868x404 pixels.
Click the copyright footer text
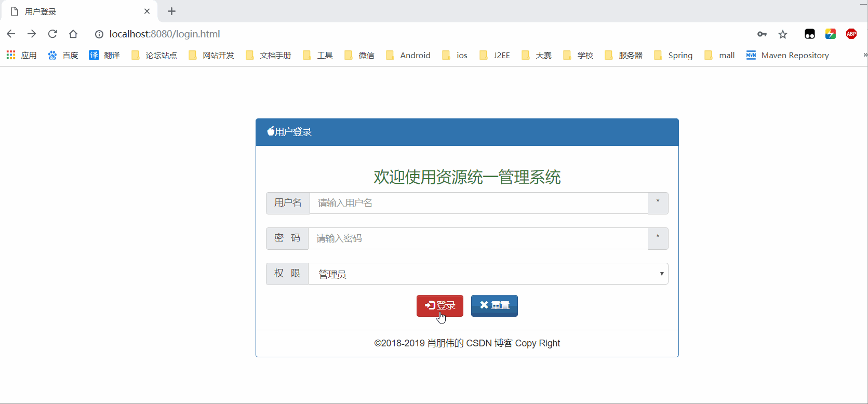tap(467, 343)
